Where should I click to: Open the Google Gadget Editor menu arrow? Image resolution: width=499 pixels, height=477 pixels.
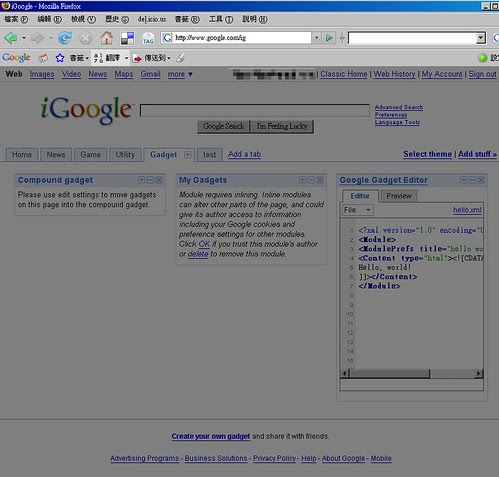click(463, 180)
